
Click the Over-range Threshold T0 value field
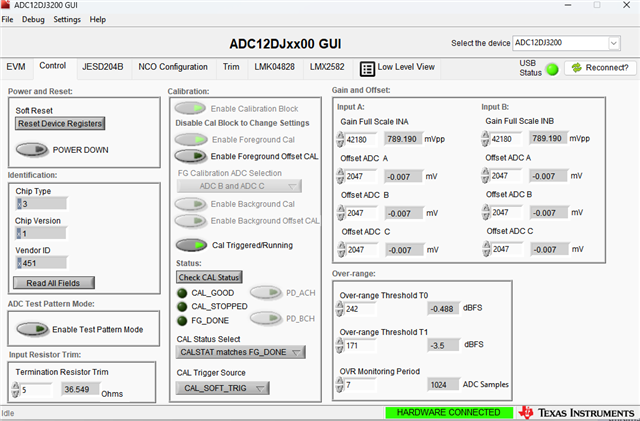pyautogui.click(x=360, y=309)
